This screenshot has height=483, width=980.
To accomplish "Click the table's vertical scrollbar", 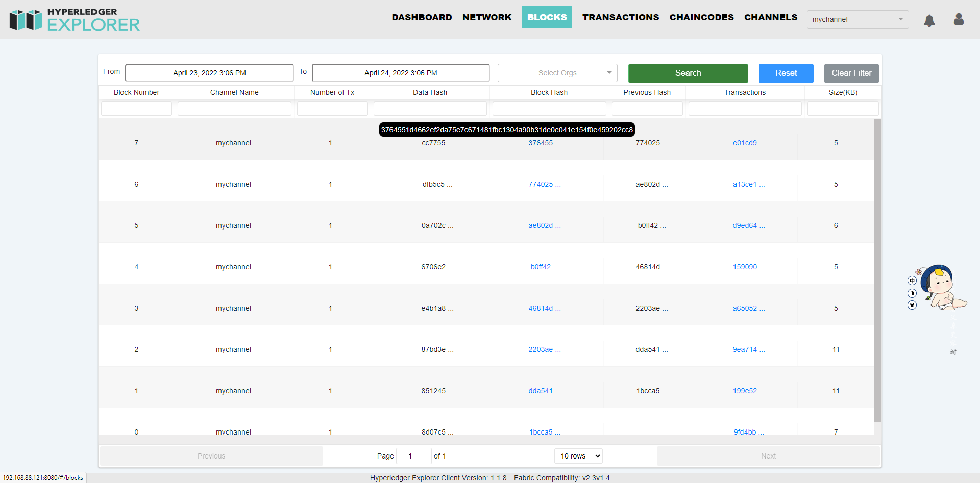I will 878,270.
